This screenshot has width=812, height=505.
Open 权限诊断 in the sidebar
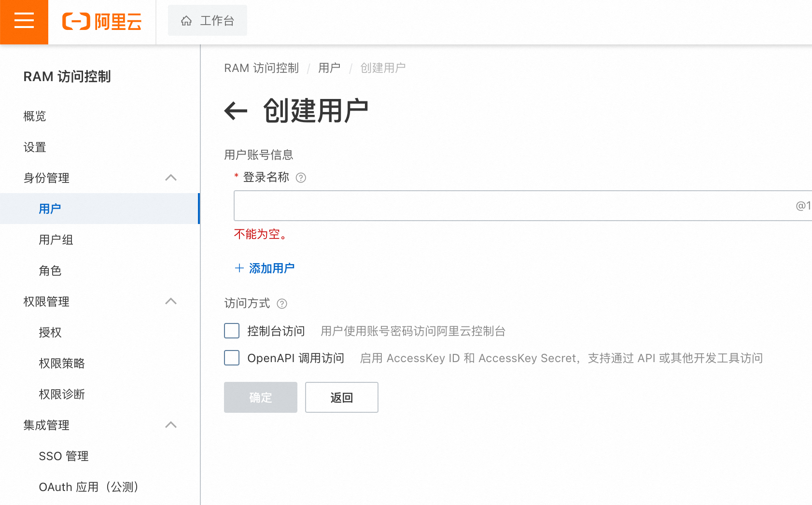[62, 394]
